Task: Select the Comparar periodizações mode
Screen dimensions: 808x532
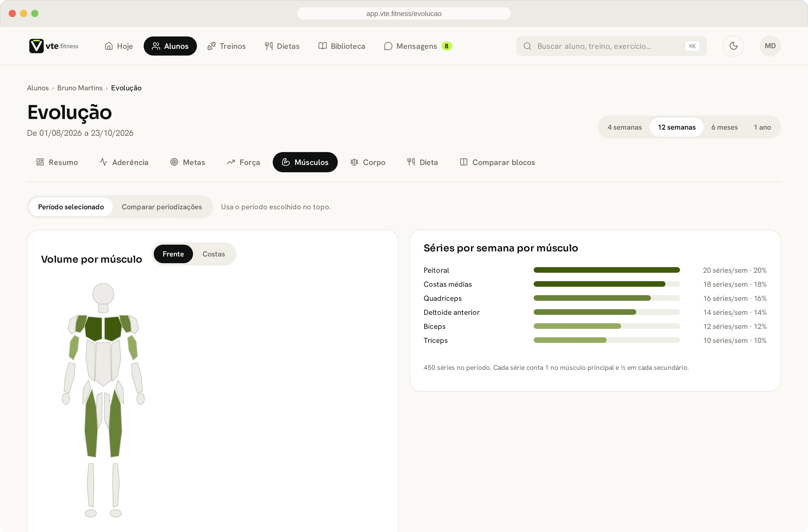Action: [x=162, y=207]
